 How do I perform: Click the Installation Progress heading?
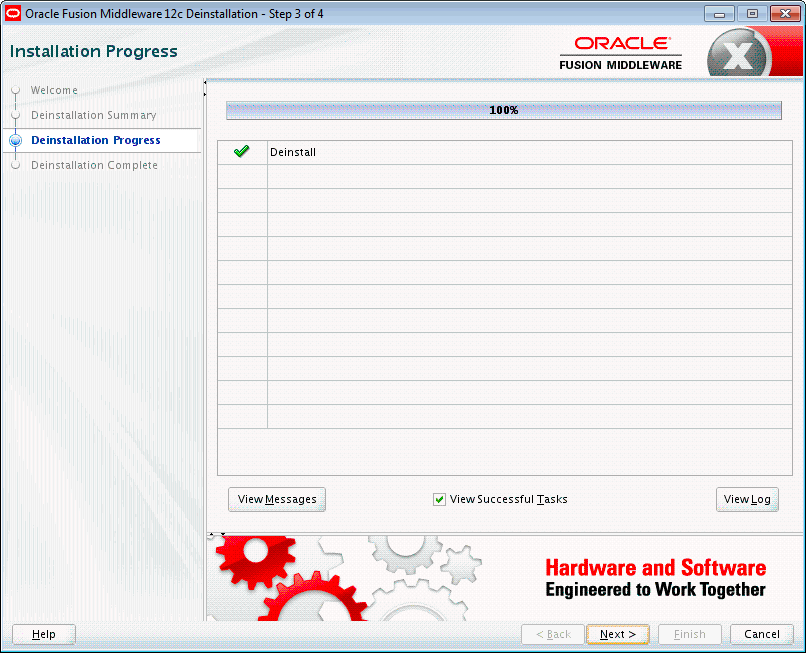click(94, 51)
